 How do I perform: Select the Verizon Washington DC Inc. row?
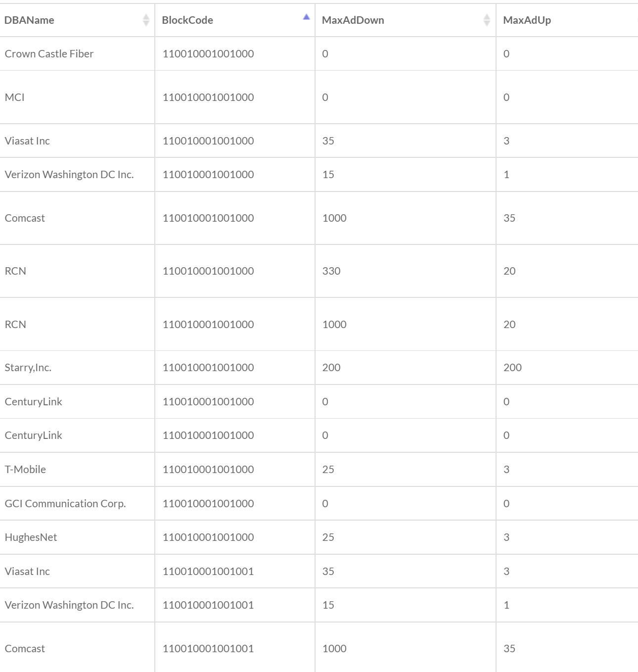click(x=69, y=174)
